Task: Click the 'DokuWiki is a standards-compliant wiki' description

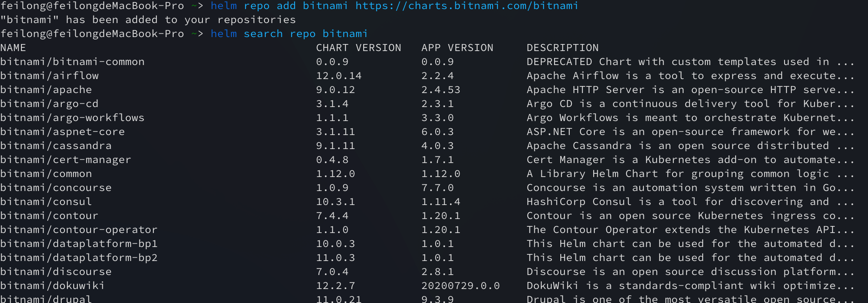Action: (x=691, y=286)
